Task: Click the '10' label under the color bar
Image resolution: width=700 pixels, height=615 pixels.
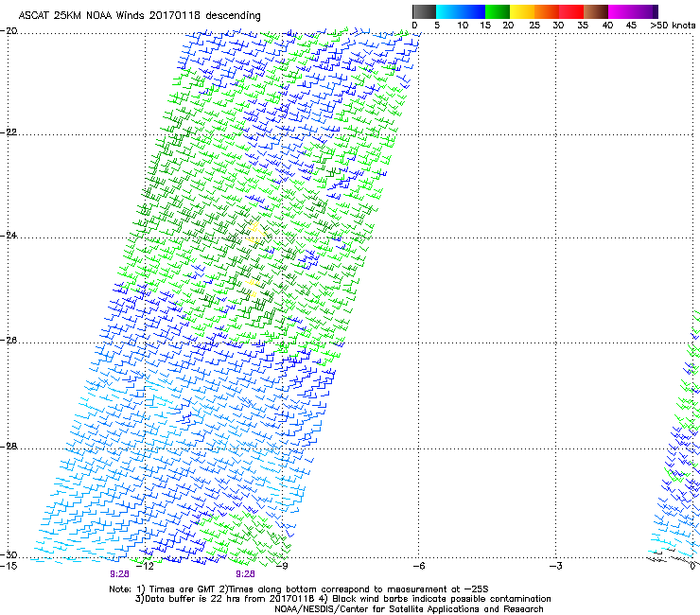Action: coord(463,26)
